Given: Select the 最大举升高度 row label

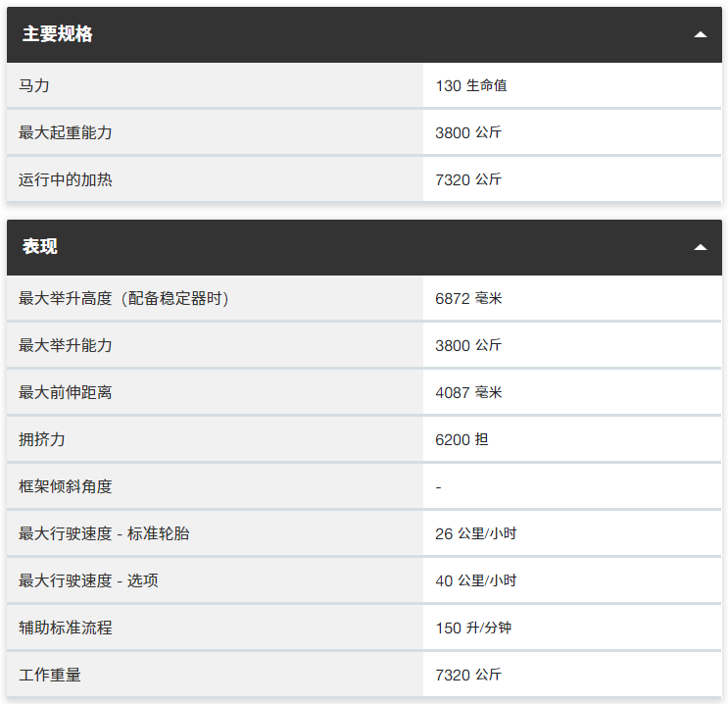Looking at the screenshot, I should 123,298.
